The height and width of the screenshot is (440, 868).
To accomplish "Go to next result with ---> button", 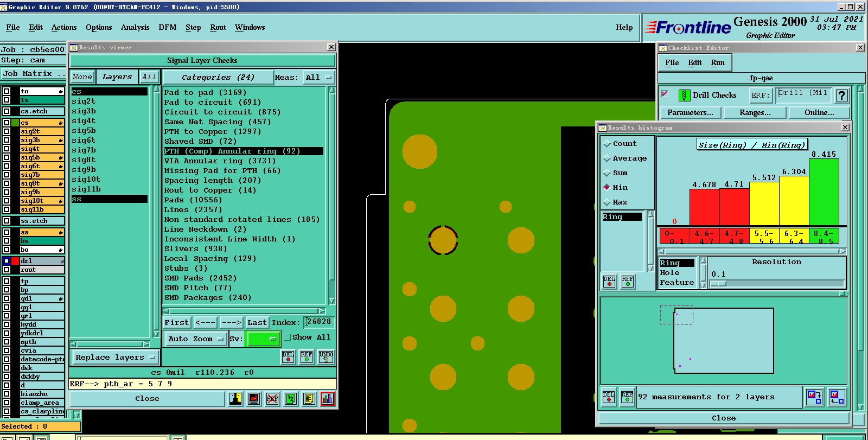I will pyautogui.click(x=232, y=322).
